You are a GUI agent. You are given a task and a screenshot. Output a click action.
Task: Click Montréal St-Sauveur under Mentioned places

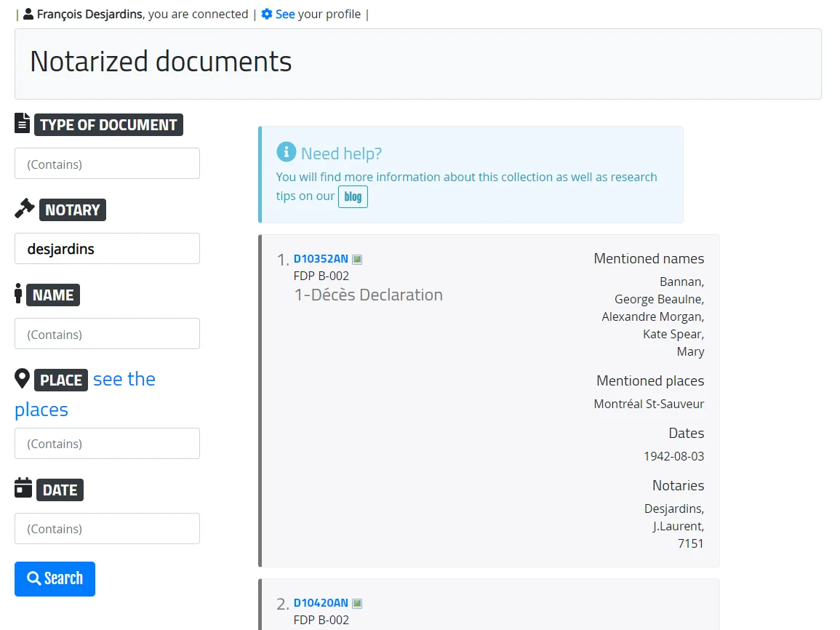[x=649, y=404]
